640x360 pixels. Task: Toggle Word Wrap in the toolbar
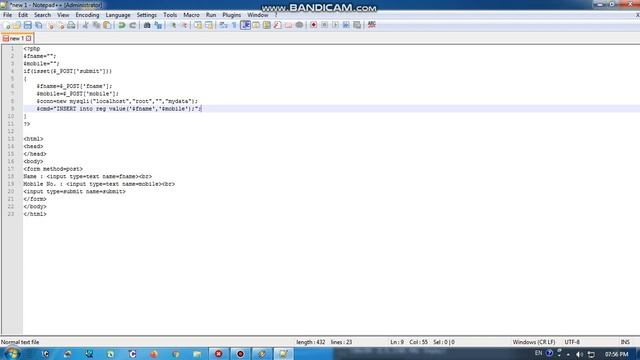pos(223,25)
